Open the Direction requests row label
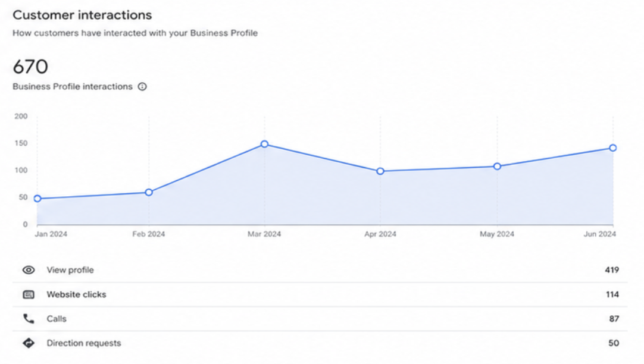This screenshot has width=644, height=364. point(84,343)
